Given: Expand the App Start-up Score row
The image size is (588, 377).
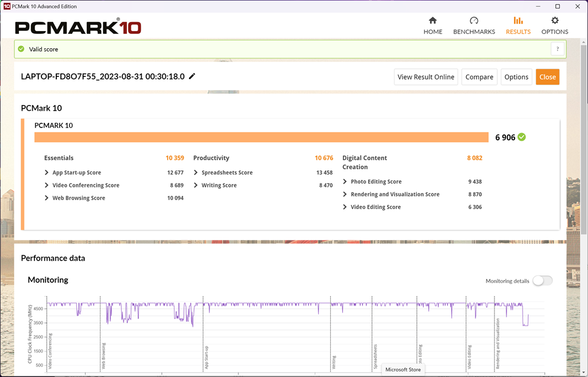Looking at the screenshot, I should click(x=47, y=173).
